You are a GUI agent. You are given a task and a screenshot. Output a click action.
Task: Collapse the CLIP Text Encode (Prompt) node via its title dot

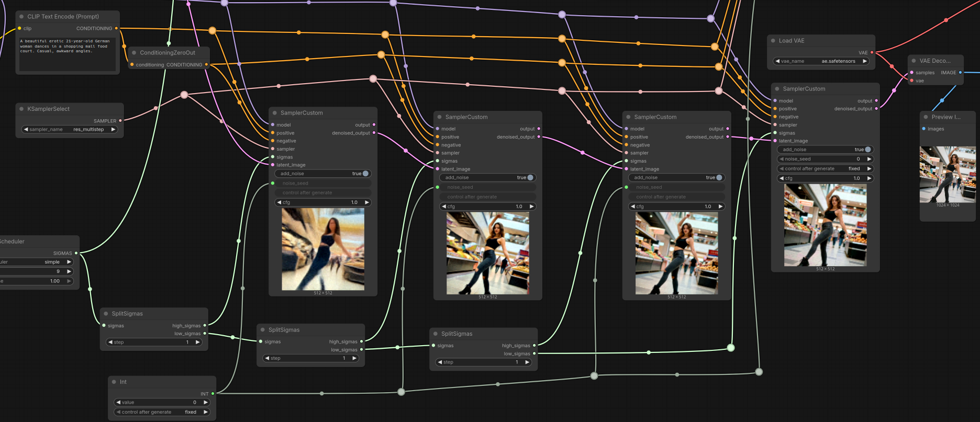pyautogui.click(x=21, y=17)
